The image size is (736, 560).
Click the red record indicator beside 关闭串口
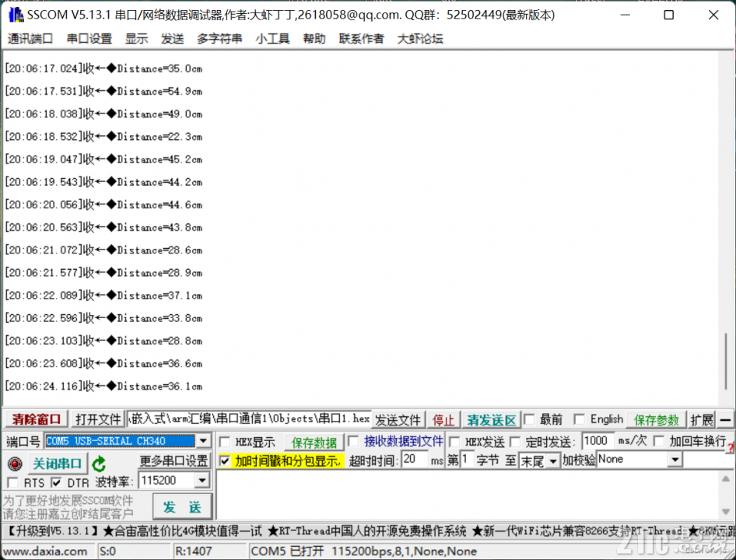(15, 464)
